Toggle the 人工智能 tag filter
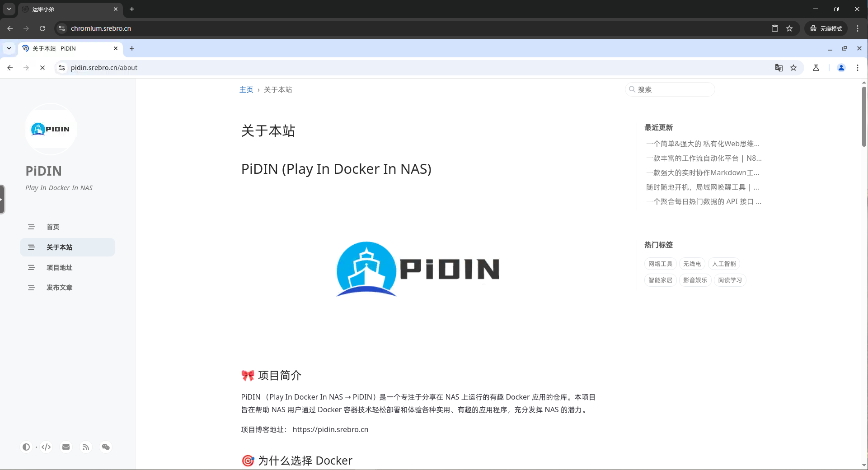868x470 pixels. click(x=724, y=264)
